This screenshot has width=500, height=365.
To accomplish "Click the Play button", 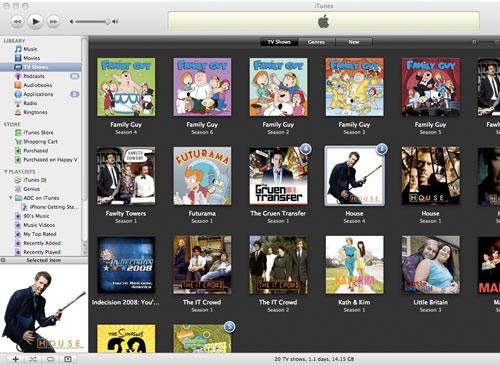I will pos(35,21).
